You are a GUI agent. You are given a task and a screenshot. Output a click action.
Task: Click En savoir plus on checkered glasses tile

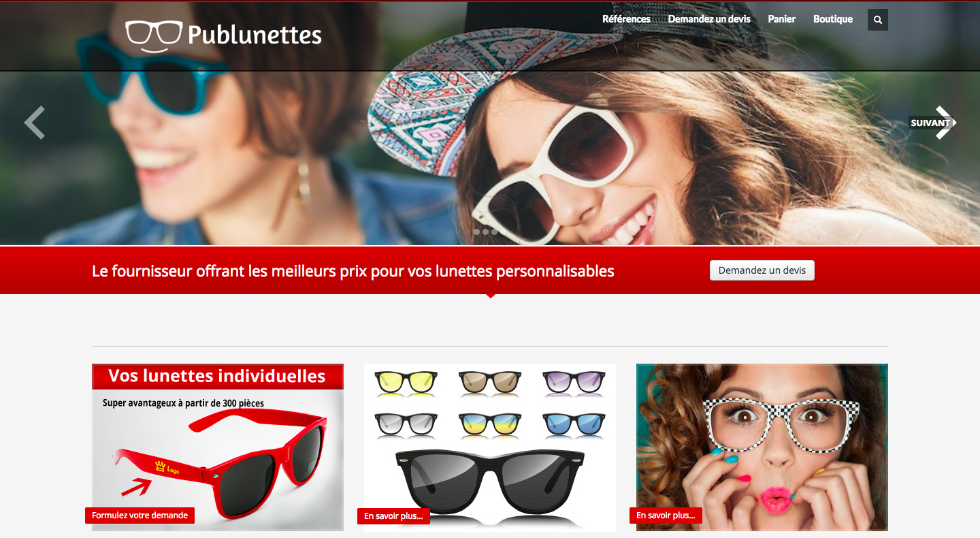[666, 516]
